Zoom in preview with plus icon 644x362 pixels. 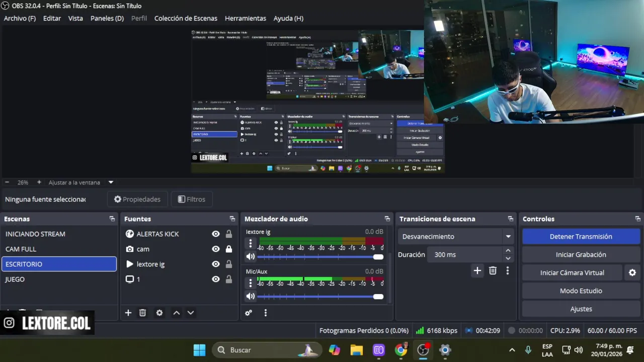pyautogui.click(x=39, y=182)
